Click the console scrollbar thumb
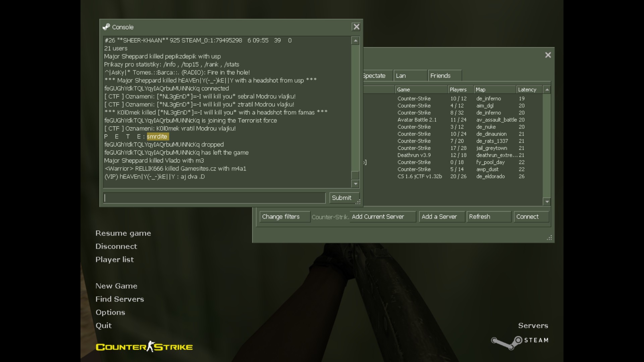The image size is (644, 362). [x=355, y=175]
